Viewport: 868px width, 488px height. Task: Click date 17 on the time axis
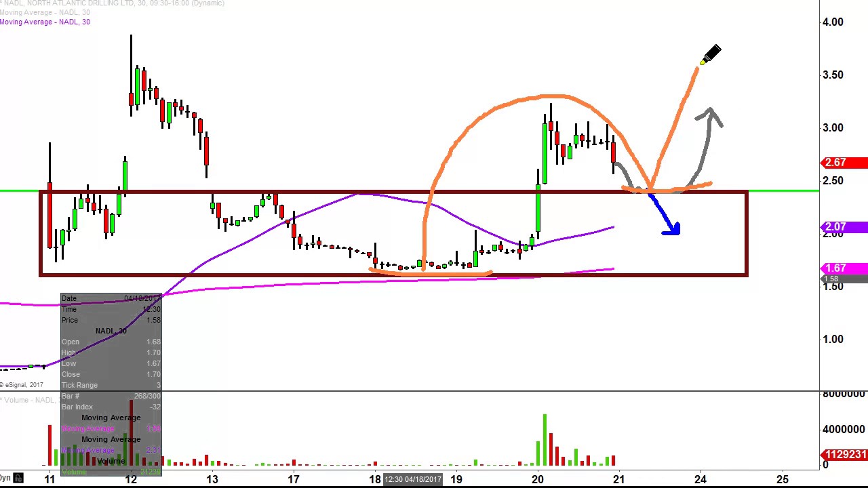pyautogui.click(x=294, y=479)
